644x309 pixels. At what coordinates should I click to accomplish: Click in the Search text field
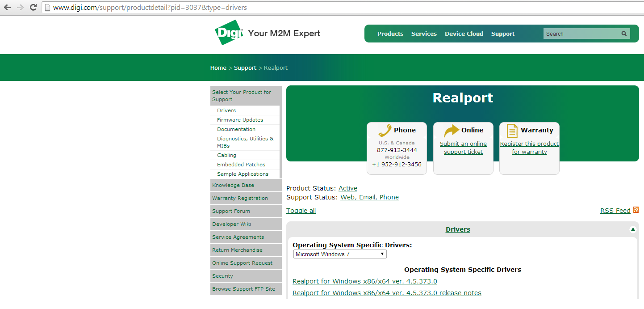(x=581, y=34)
